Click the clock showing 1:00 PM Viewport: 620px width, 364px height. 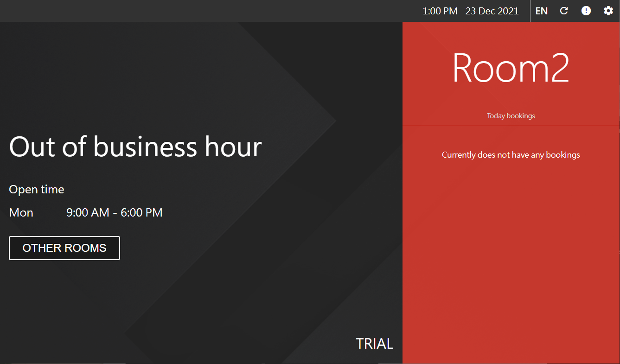(x=440, y=11)
